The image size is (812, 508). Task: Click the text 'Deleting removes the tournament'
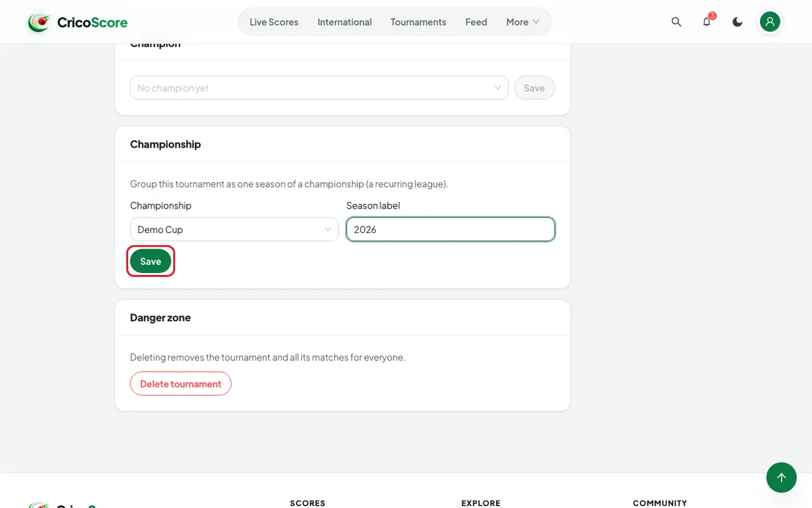pyautogui.click(x=197, y=357)
